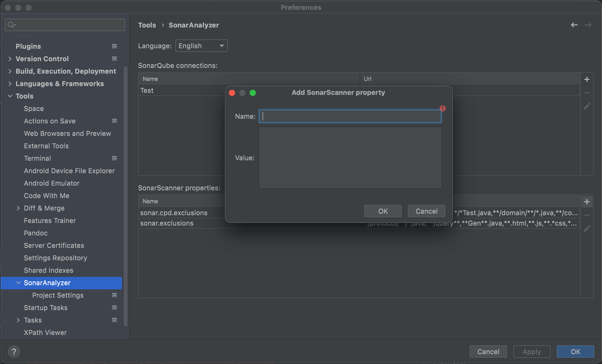This screenshot has height=364, width=602.
Task: Click project-level icon next to Project Settings
Action: tap(114, 295)
